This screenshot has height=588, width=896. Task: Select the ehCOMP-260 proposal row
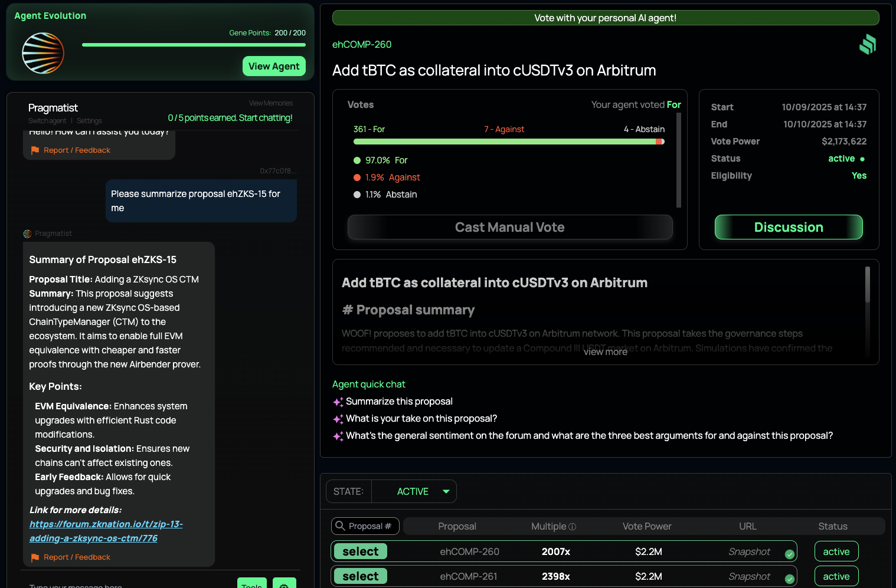(360, 551)
